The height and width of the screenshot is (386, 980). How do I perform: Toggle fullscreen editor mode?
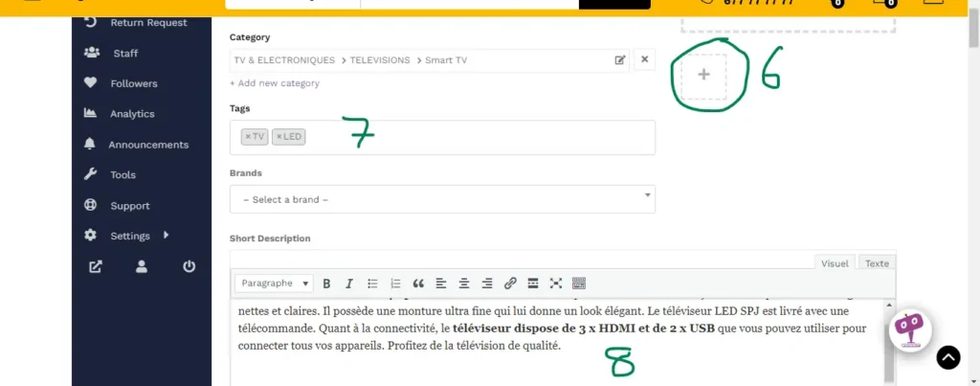coord(556,284)
